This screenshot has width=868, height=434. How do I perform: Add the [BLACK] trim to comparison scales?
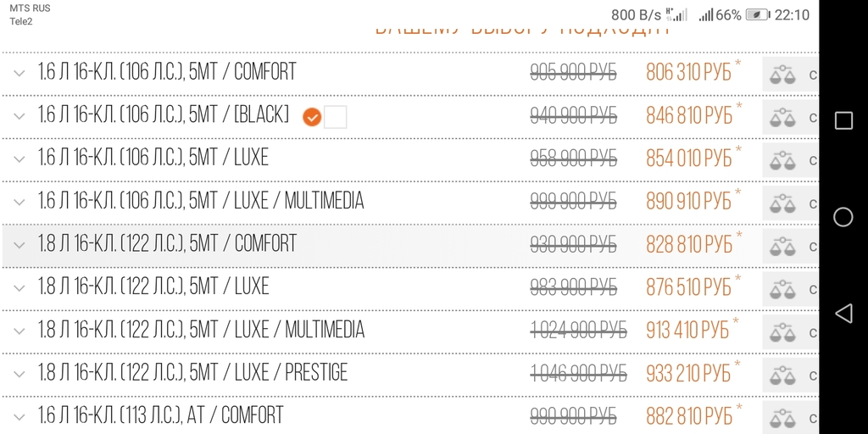[782, 117]
